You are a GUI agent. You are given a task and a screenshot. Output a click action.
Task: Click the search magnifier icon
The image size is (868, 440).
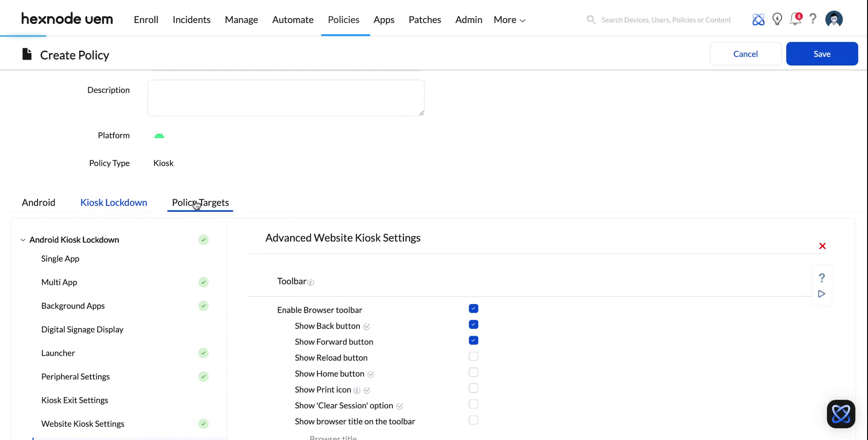pos(591,19)
